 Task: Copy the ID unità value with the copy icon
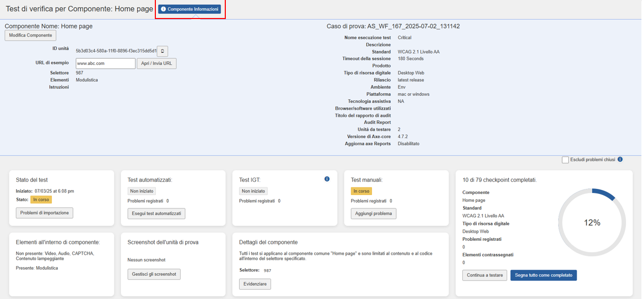[163, 51]
